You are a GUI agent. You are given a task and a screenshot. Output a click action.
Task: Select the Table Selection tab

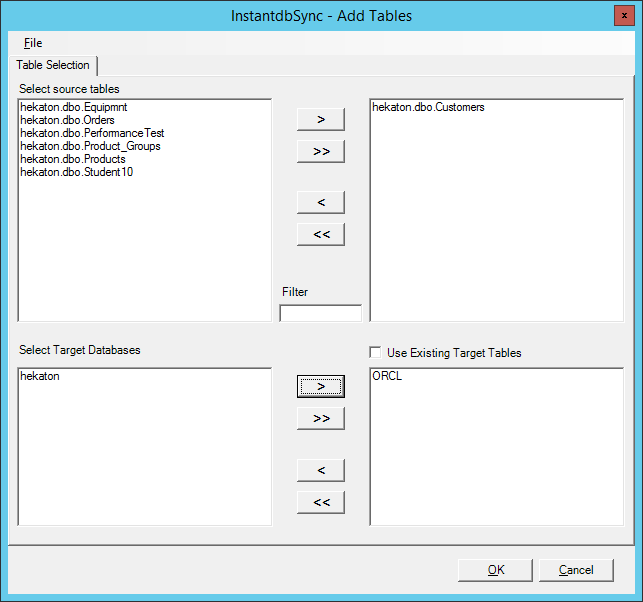(53, 65)
